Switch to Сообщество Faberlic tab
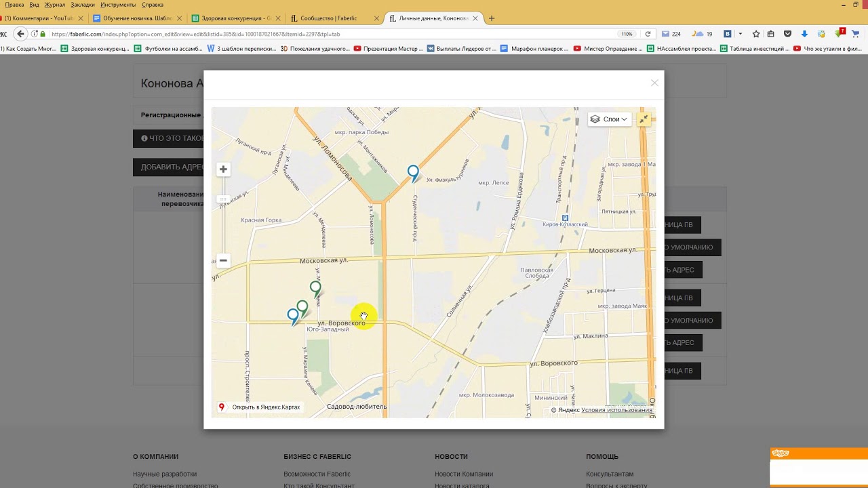Image resolution: width=868 pixels, height=488 pixels. point(334,18)
